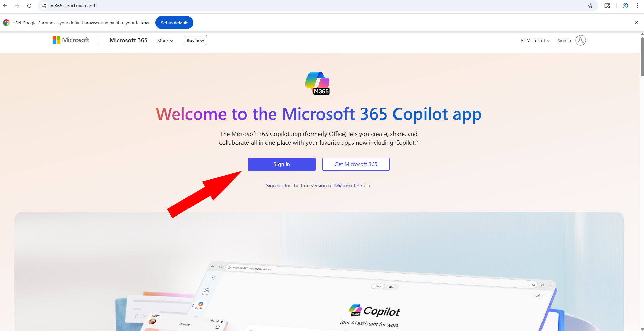Reload the page with the refresh icon

[29, 6]
